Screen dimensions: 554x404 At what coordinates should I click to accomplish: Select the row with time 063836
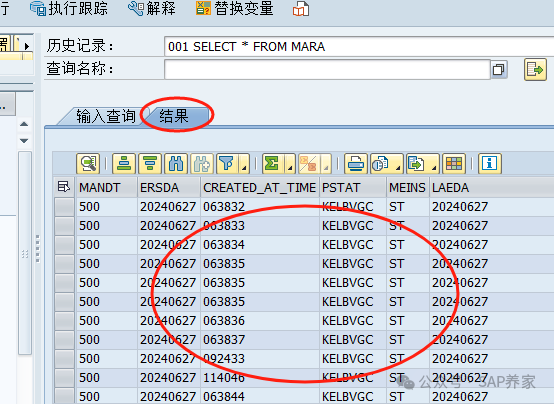point(64,321)
